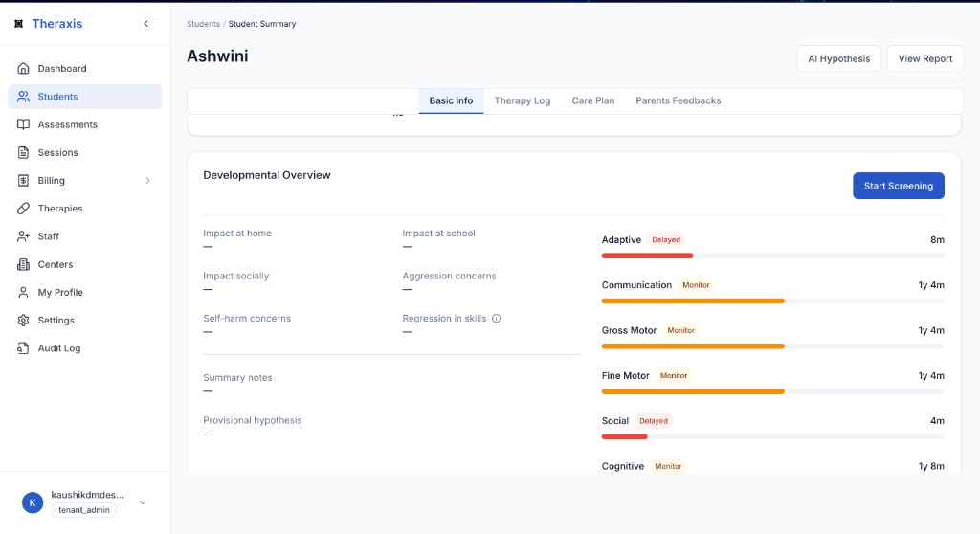Click the Monitor badge next to Gross Motor
Viewport: 980px width, 534px height.
[680, 330]
